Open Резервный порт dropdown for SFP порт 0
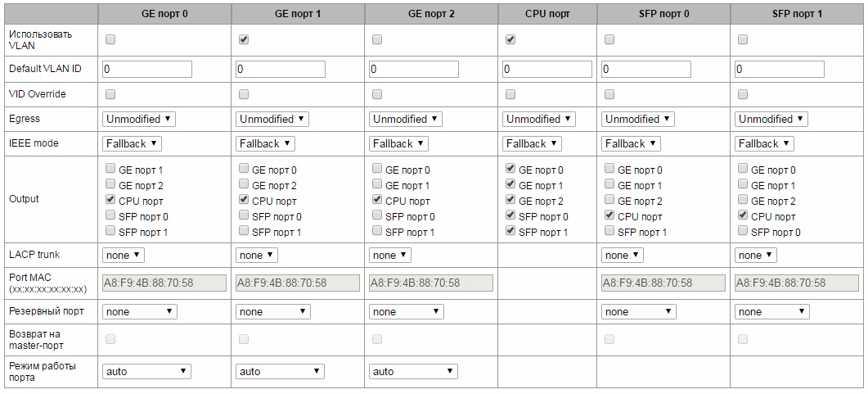Screen dimensions: 868x394 (639, 311)
